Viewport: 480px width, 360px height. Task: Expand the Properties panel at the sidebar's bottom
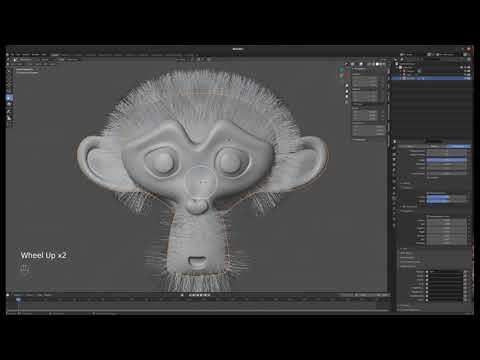(x=360, y=140)
